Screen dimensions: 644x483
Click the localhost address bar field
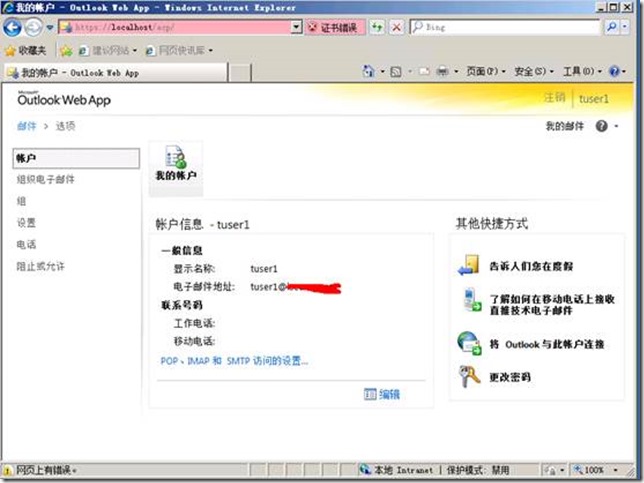pyautogui.click(x=175, y=28)
